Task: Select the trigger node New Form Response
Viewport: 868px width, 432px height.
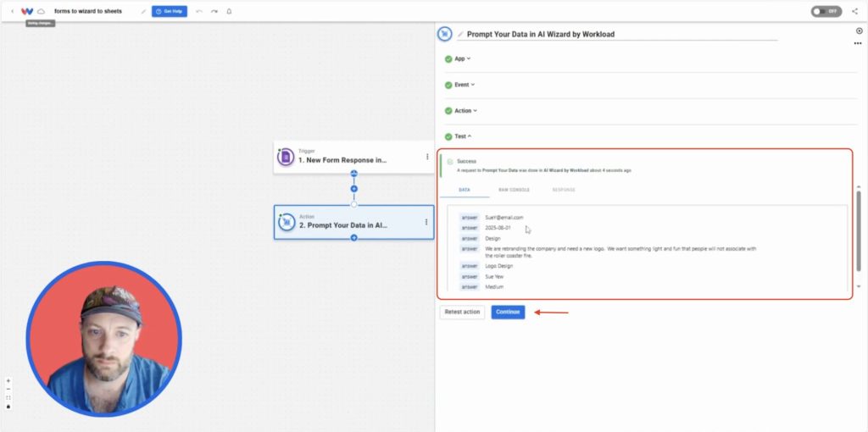Action: pos(353,157)
